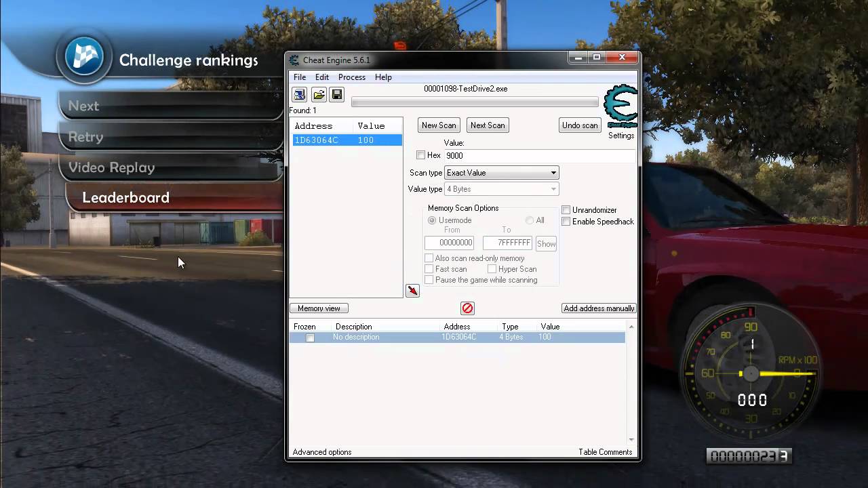Select Retry in the game menu
Screen dimensions: 868x488
tap(170, 137)
